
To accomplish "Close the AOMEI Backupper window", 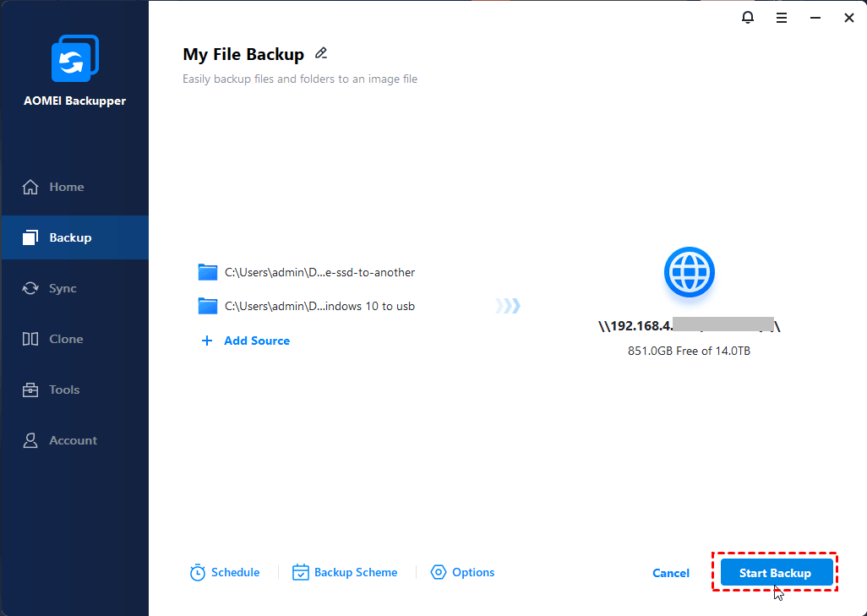I will pos(849,19).
